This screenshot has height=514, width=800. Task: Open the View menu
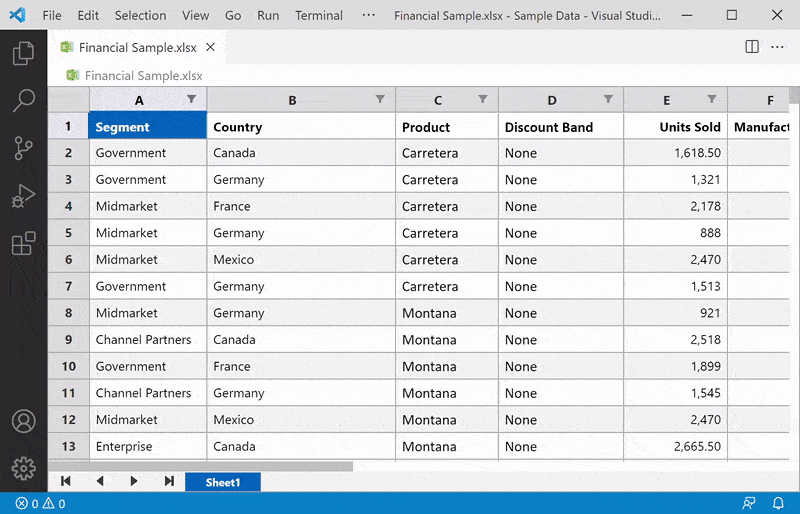[x=195, y=15]
